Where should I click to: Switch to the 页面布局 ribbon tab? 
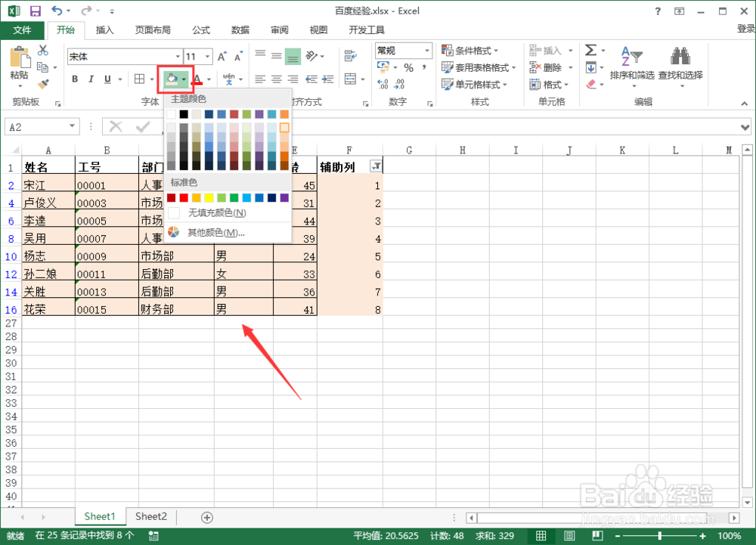pyautogui.click(x=153, y=30)
